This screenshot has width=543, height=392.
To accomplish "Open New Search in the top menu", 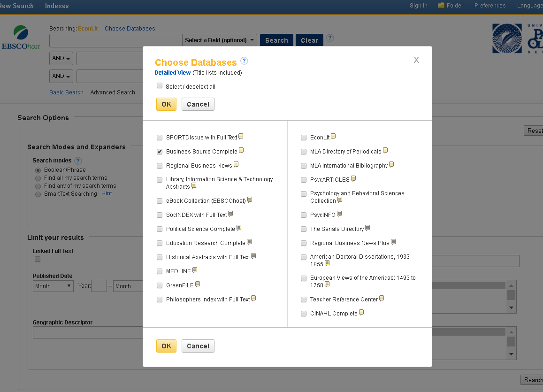I will click(16, 6).
